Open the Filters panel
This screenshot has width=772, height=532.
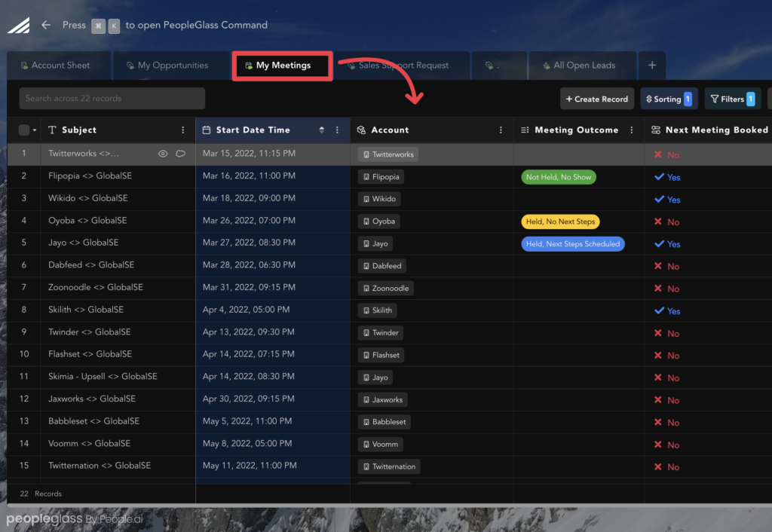pos(733,99)
